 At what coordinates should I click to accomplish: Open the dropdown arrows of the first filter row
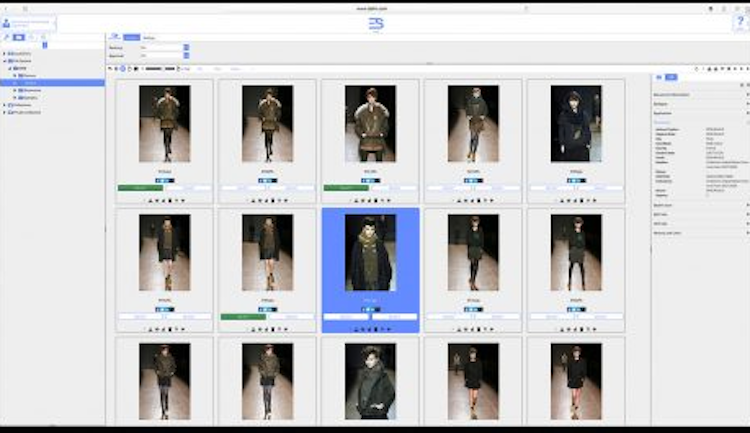[x=186, y=47]
